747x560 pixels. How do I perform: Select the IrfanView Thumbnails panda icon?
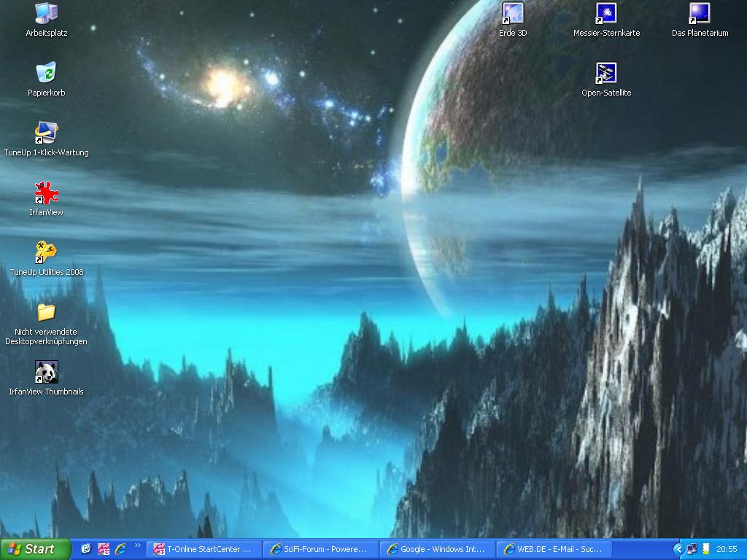pyautogui.click(x=46, y=373)
